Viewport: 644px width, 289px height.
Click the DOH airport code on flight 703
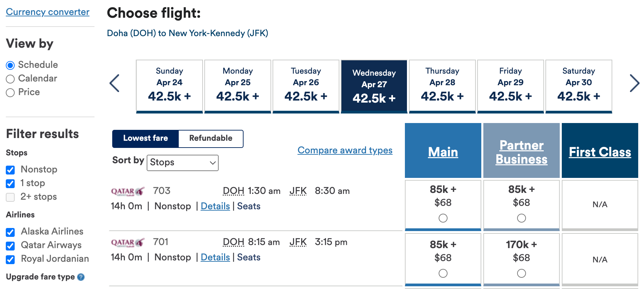tap(233, 191)
